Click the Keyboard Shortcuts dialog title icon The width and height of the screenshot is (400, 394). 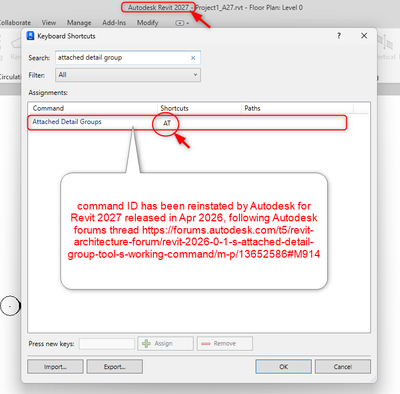tap(30, 36)
